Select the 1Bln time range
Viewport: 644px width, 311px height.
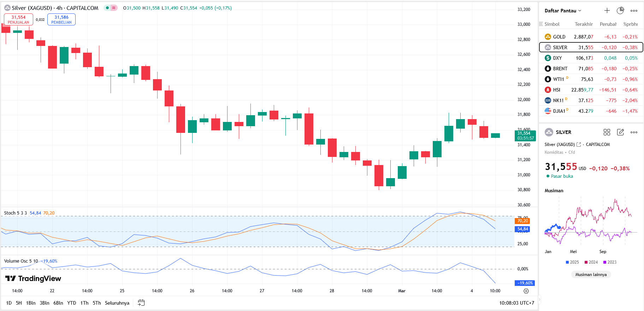click(x=31, y=303)
